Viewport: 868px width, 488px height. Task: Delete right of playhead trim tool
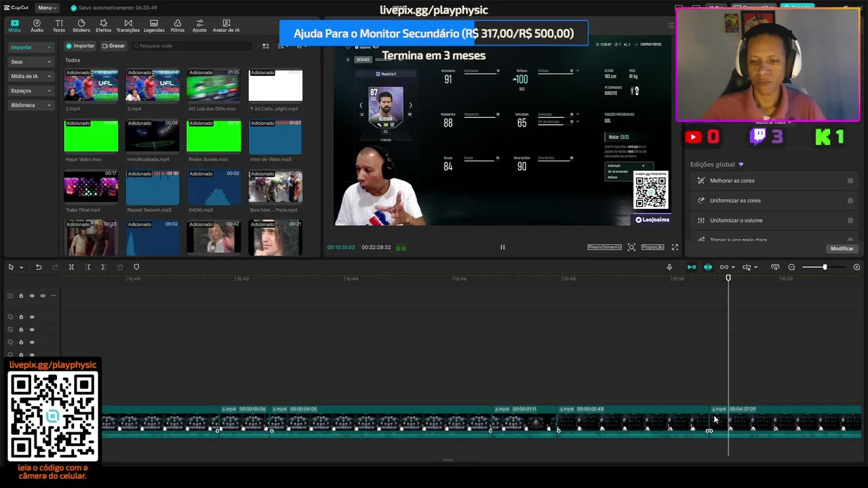[104, 267]
